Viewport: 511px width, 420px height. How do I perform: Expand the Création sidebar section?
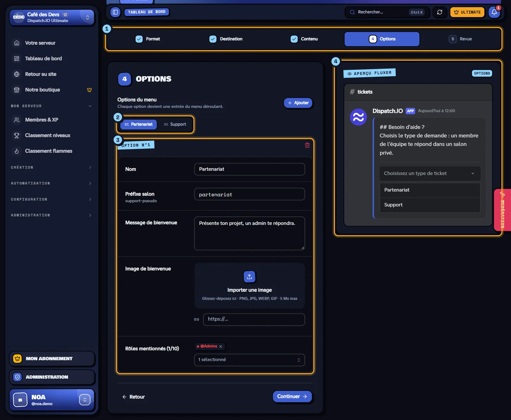[x=51, y=167]
